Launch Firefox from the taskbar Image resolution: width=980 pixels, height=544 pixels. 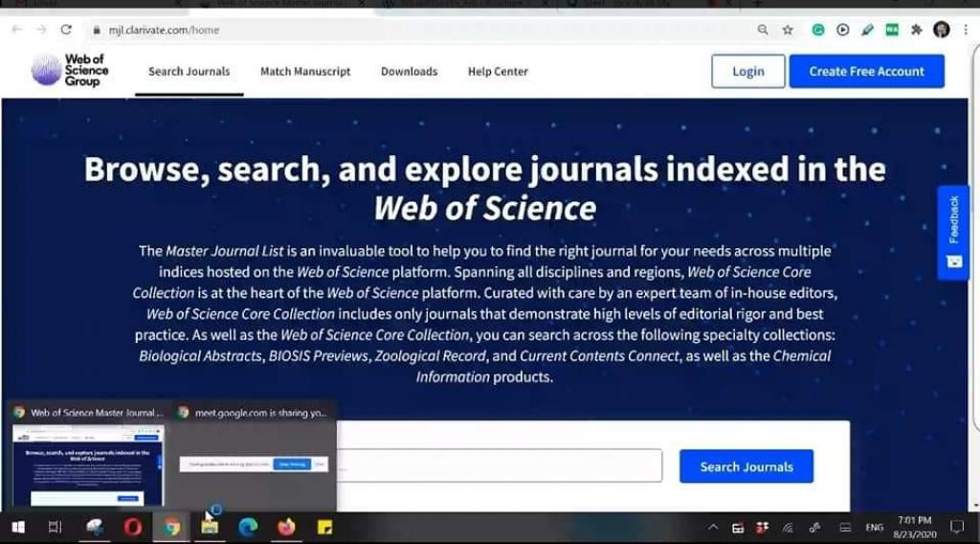pyautogui.click(x=286, y=527)
